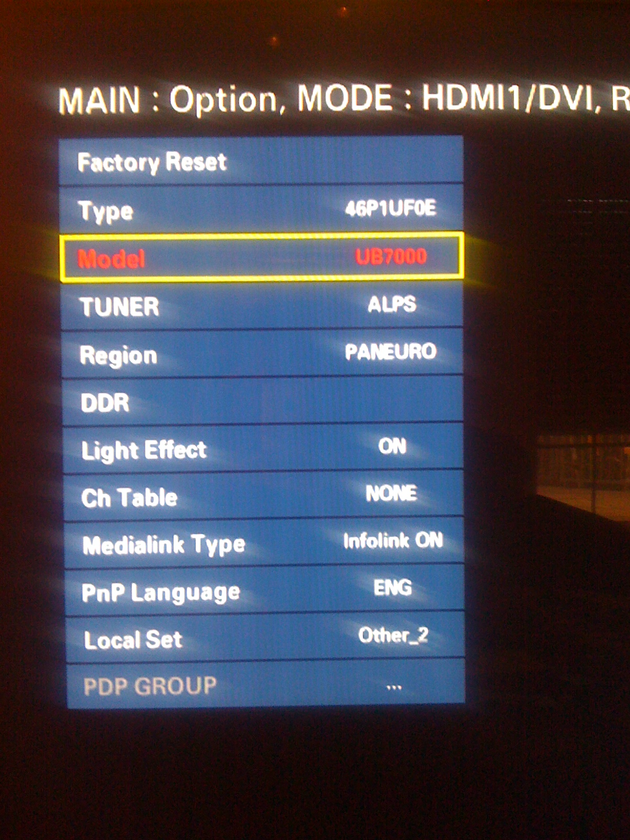Toggle Light Effect ON value

pyautogui.click(x=392, y=446)
